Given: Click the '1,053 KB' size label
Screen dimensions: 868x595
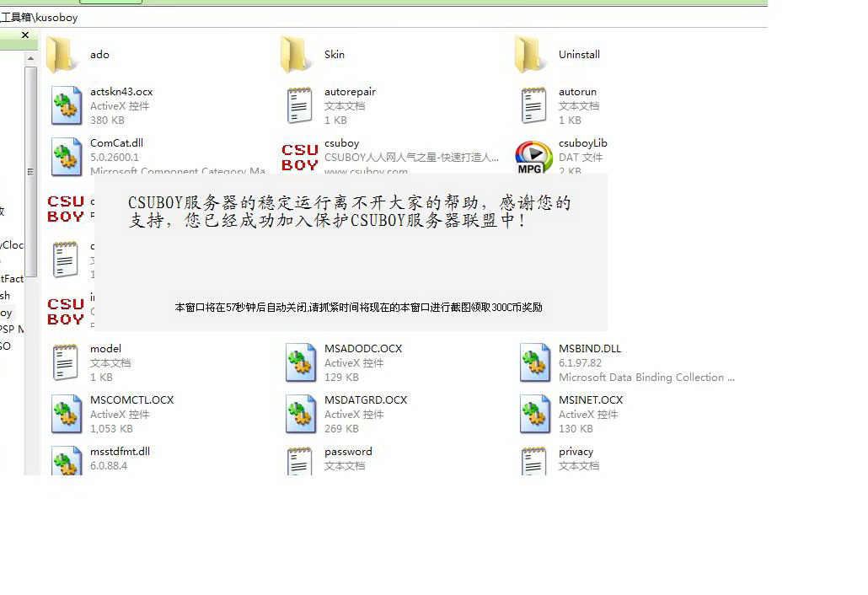Looking at the screenshot, I should coord(111,428).
